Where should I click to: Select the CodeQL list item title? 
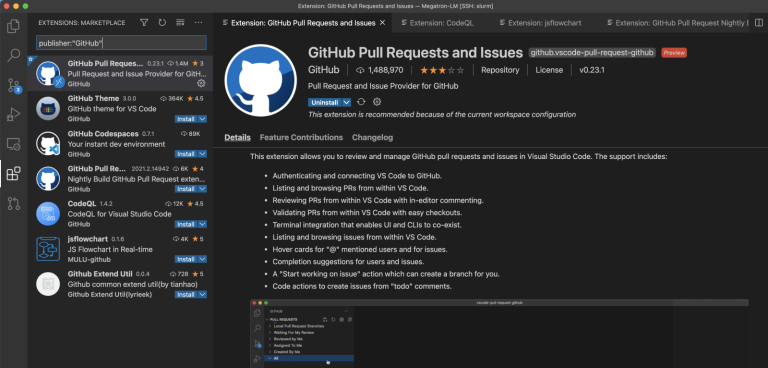click(x=82, y=203)
